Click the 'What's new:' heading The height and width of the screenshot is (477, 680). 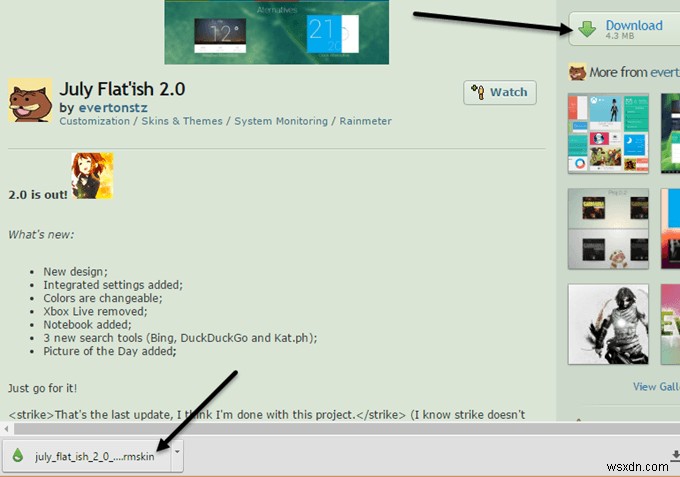pyautogui.click(x=41, y=235)
